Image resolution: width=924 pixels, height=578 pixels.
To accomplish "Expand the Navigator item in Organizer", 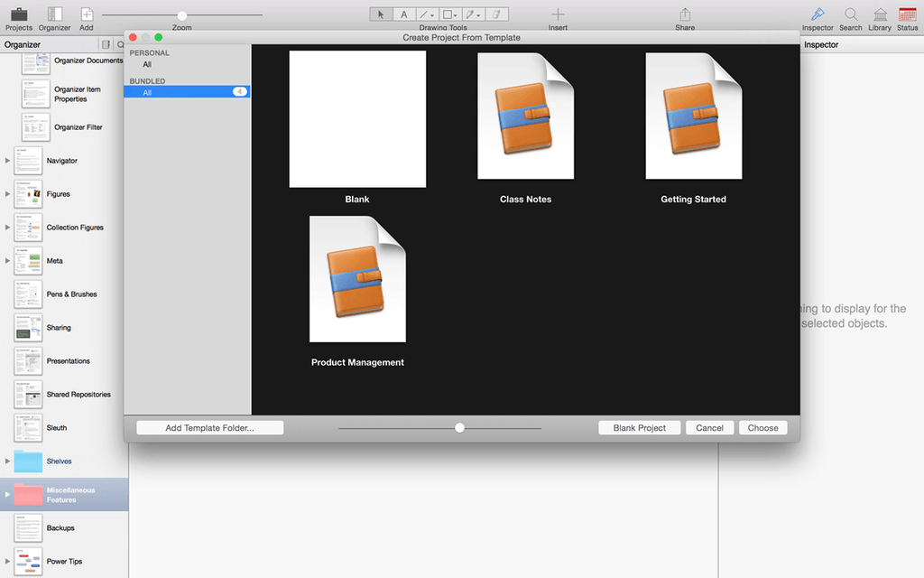I will click(x=8, y=161).
